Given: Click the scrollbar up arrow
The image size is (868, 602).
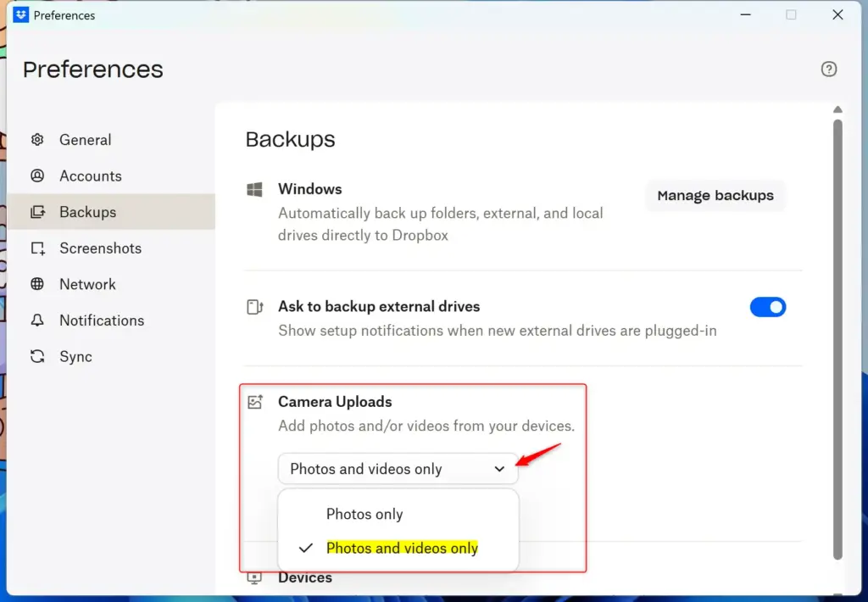Looking at the screenshot, I should click(837, 109).
